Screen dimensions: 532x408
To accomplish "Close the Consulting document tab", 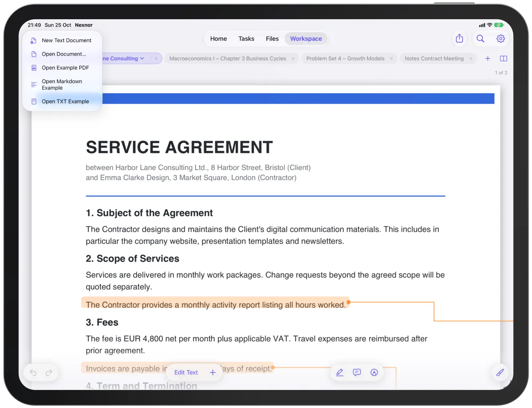I will tap(156, 58).
